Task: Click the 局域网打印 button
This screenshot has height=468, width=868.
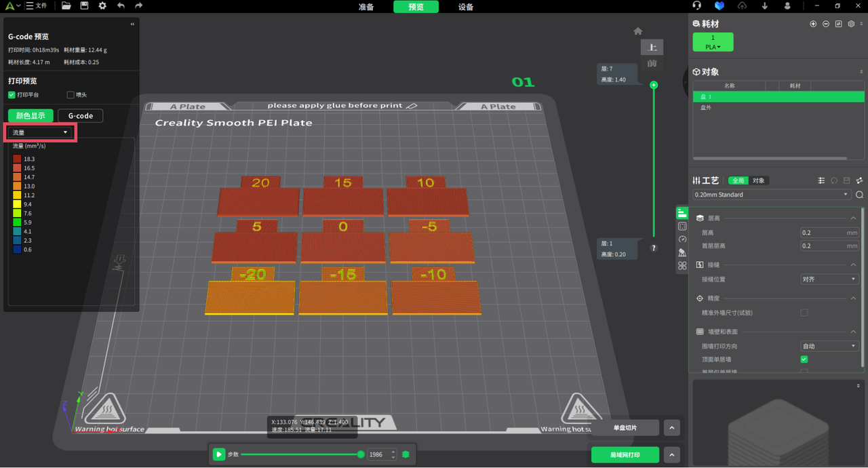Action: (625, 454)
